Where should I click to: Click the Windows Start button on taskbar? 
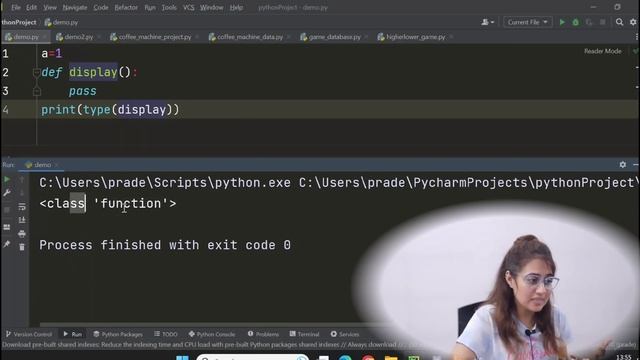click(182, 358)
